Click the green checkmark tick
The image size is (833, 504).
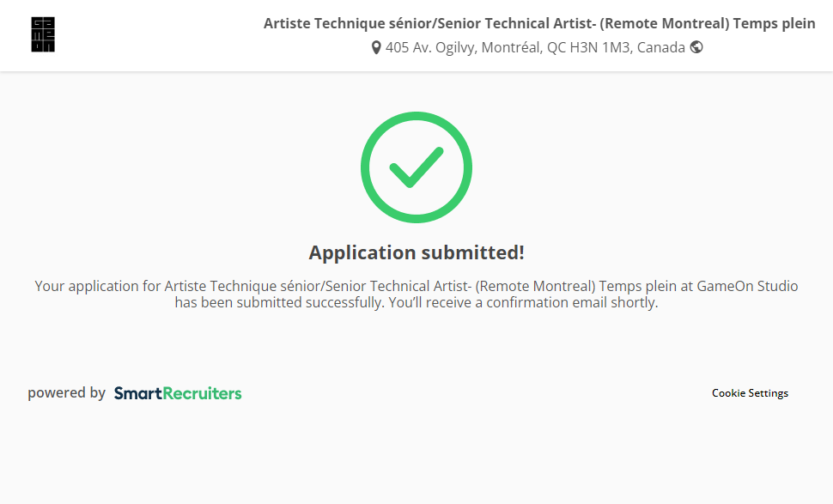click(416, 167)
